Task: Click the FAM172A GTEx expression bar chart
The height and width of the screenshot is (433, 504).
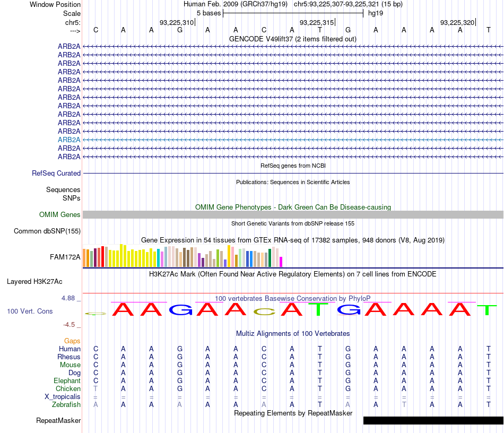Action: coord(183,256)
